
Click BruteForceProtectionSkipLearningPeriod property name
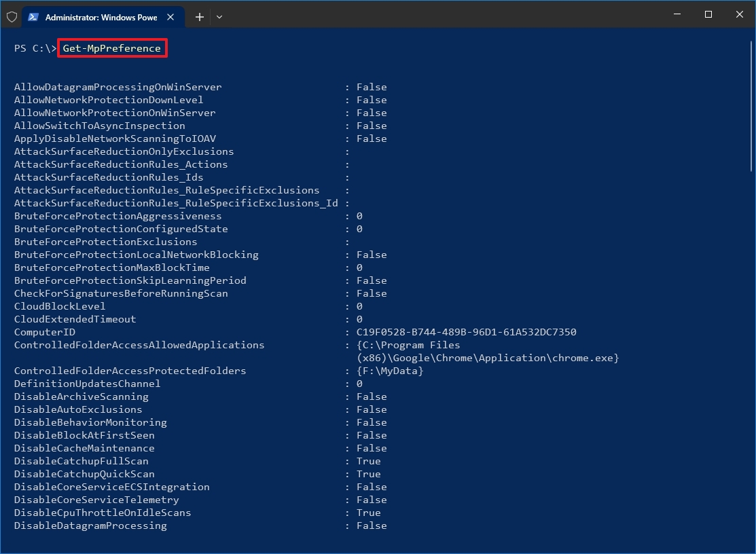pos(130,280)
